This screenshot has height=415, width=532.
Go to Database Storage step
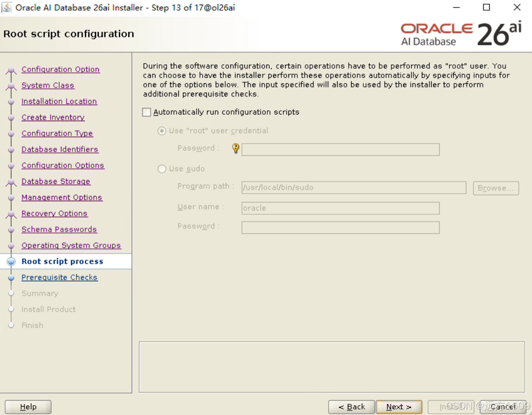56,182
